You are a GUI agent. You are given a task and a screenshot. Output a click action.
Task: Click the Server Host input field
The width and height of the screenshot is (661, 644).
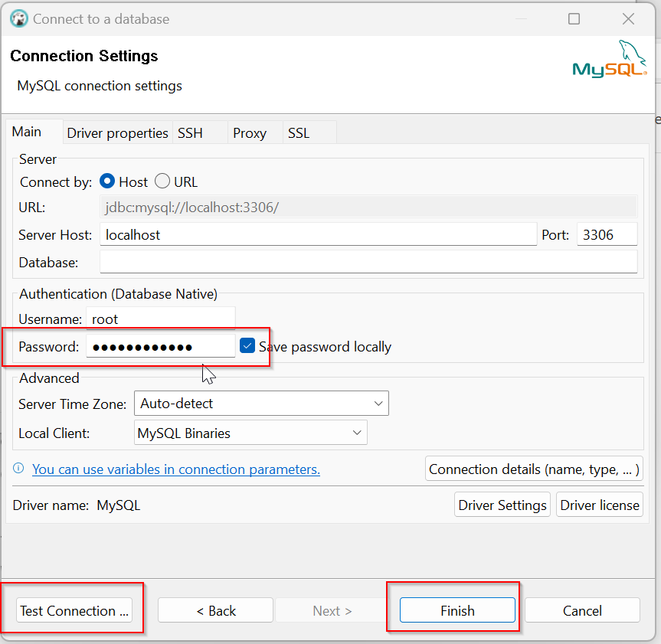tap(318, 235)
